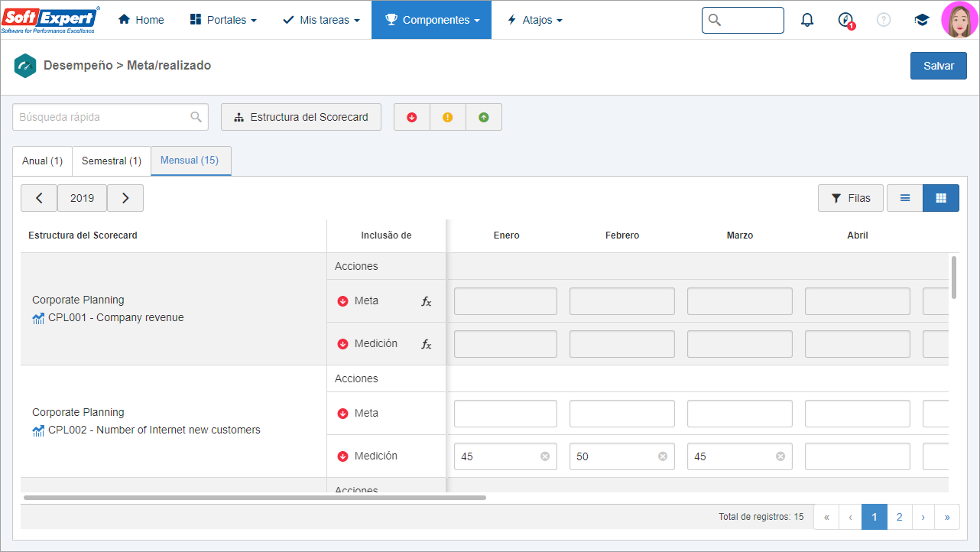Open Estructura del Scorecard button

[x=301, y=117]
